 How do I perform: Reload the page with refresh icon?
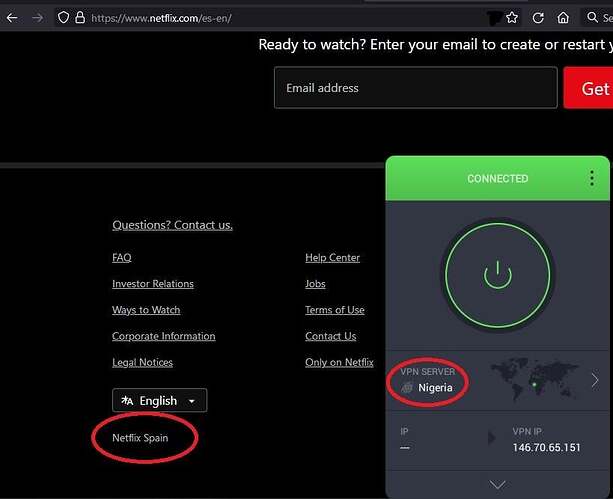tap(538, 18)
